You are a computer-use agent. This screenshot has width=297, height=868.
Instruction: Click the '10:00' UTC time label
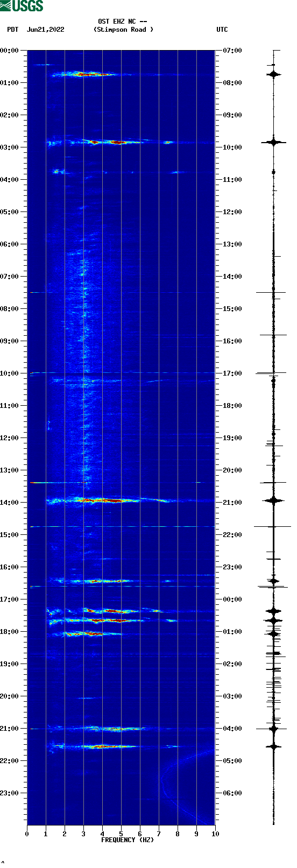[x=232, y=147]
